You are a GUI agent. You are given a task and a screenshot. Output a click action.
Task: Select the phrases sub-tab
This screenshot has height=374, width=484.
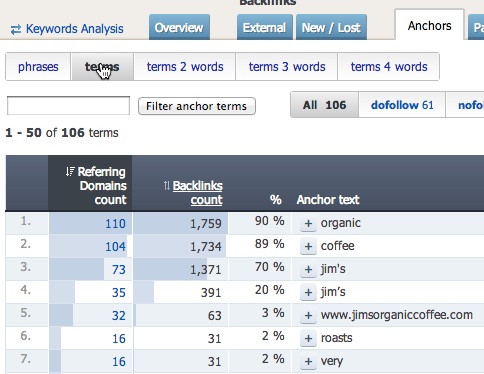click(38, 67)
